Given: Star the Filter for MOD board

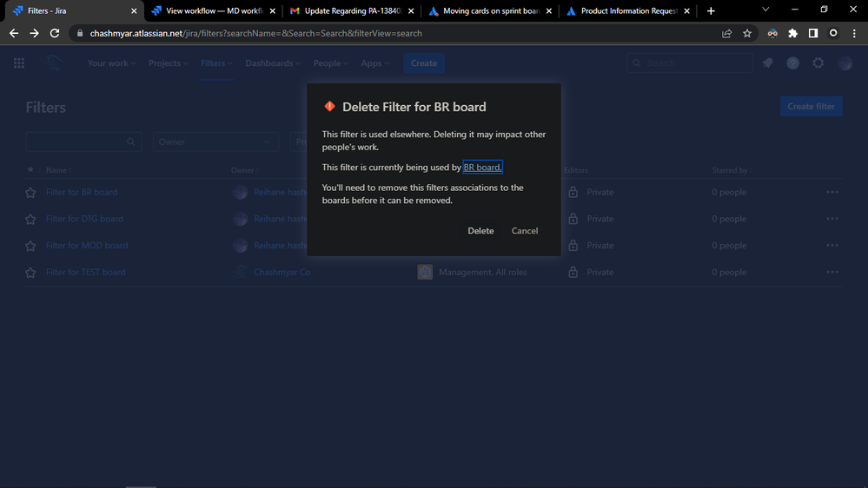Looking at the screenshot, I should (30, 246).
